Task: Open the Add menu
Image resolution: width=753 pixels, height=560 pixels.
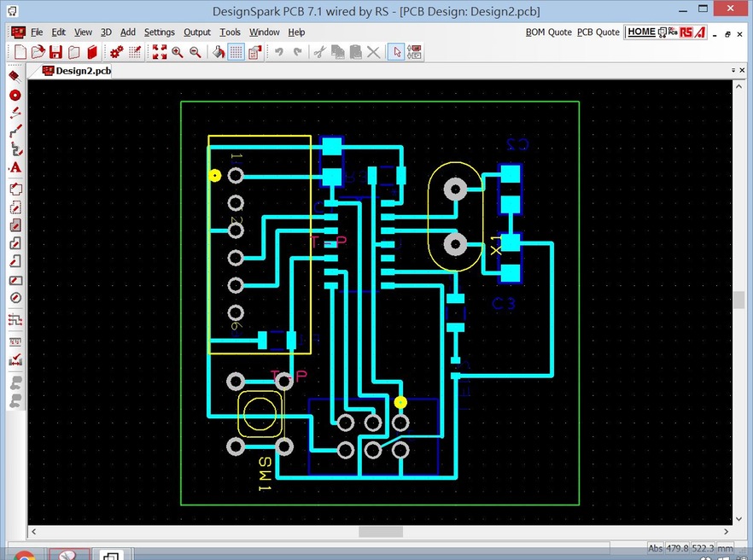Action: click(128, 32)
